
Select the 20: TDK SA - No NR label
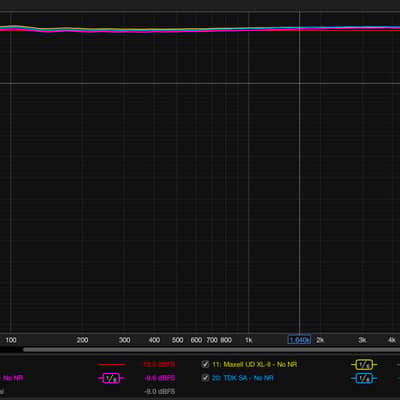point(242,378)
